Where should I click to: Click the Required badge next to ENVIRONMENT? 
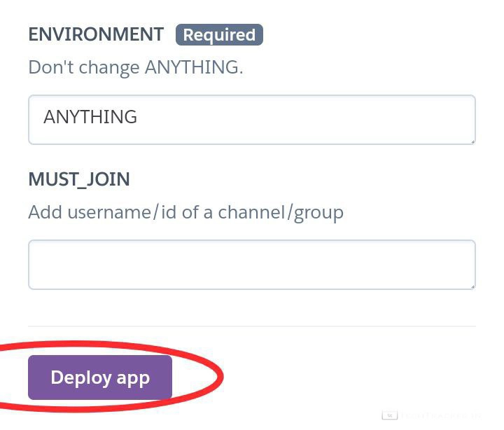point(219,35)
